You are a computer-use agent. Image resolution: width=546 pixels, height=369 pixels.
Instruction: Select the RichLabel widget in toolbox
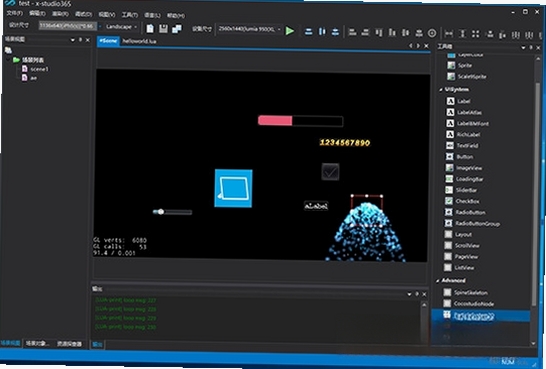coord(463,134)
